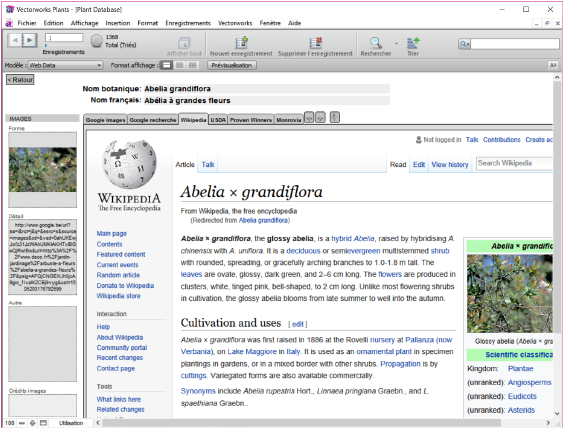Click the Cultivation section edit link

pyautogui.click(x=298, y=324)
